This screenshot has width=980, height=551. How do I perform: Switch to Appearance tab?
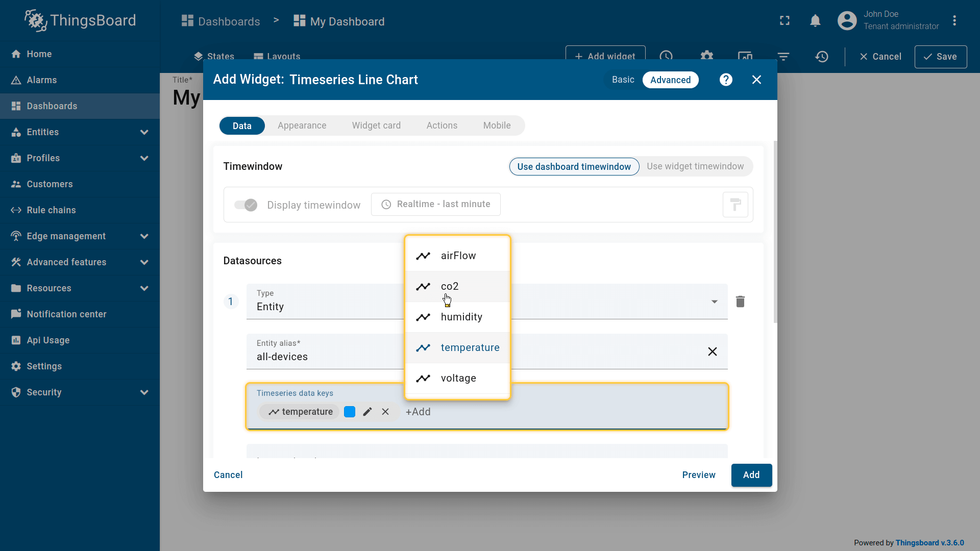(302, 126)
